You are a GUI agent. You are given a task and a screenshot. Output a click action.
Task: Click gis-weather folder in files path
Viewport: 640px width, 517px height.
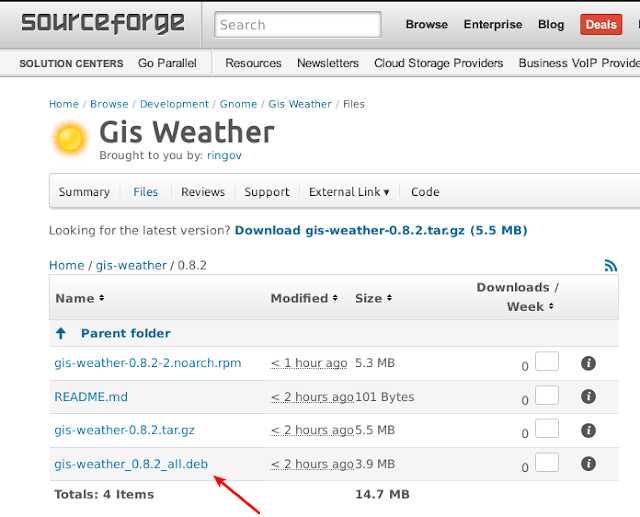click(x=131, y=266)
